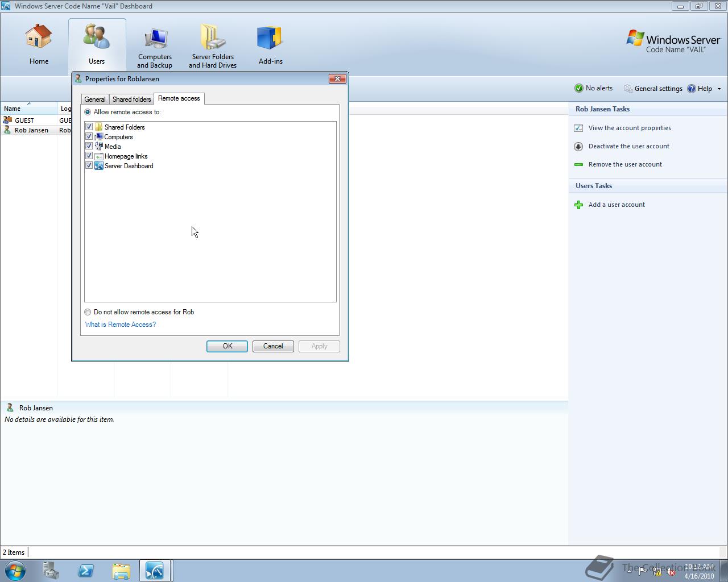Click Deactivate the user account task
Screen dimensions: 728x582
point(628,146)
